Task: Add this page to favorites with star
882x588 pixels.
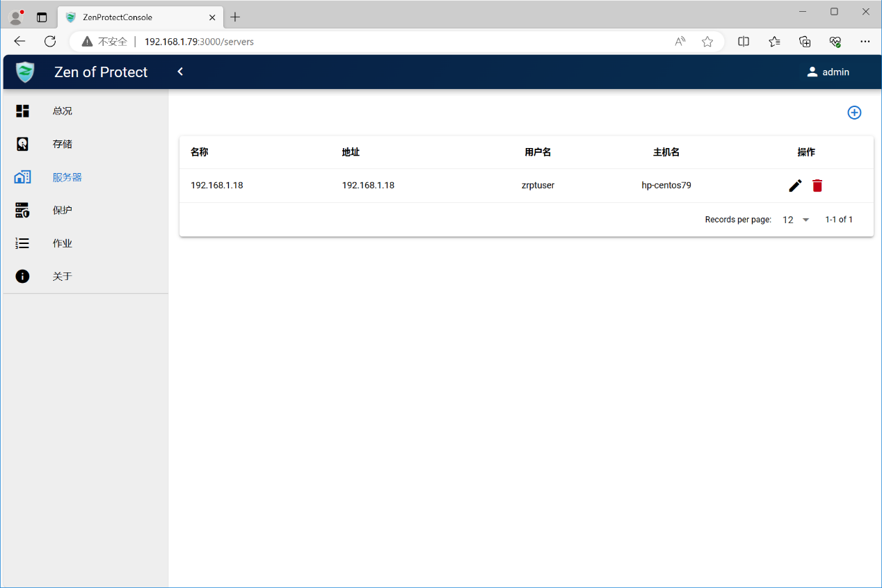Action: tap(707, 42)
